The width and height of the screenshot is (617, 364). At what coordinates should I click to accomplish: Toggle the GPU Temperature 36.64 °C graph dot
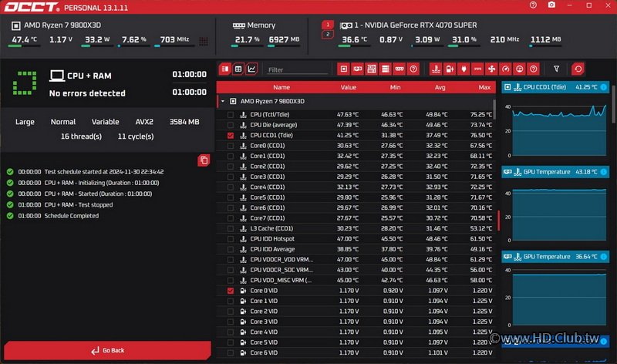(604, 257)
